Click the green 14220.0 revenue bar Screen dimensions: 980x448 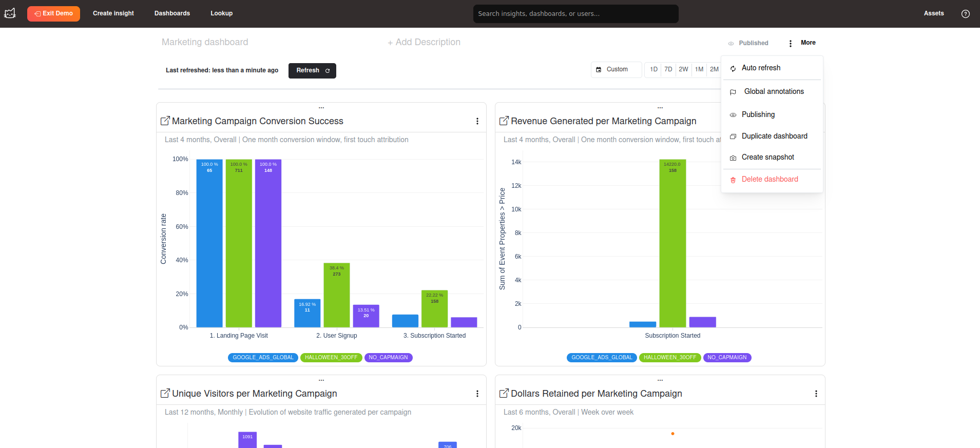[x=672, y=243]
